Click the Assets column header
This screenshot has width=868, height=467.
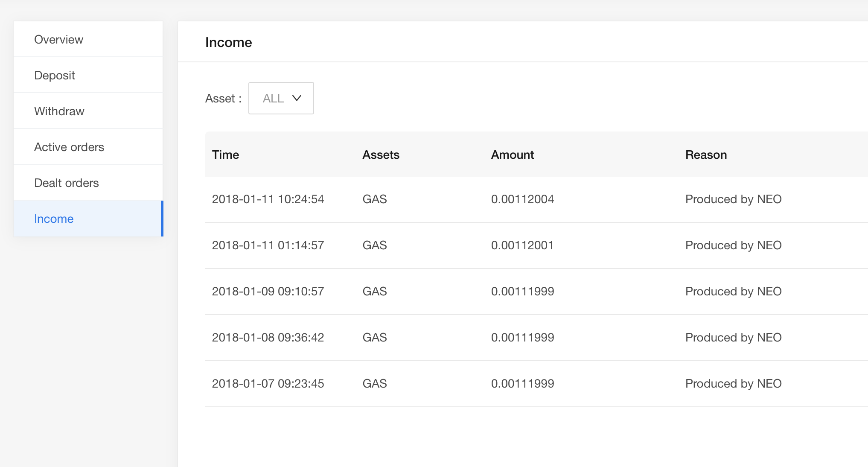(381, 155)
